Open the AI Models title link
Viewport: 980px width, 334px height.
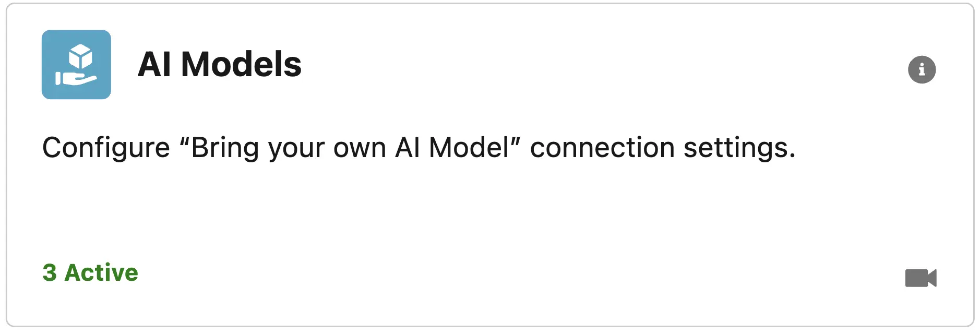[219, 65]
